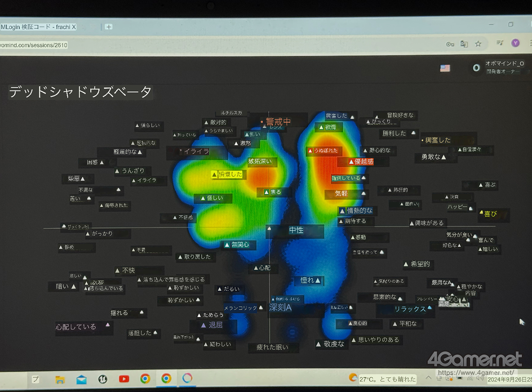Select the yellow 憤慨した marker

[227, 174]
